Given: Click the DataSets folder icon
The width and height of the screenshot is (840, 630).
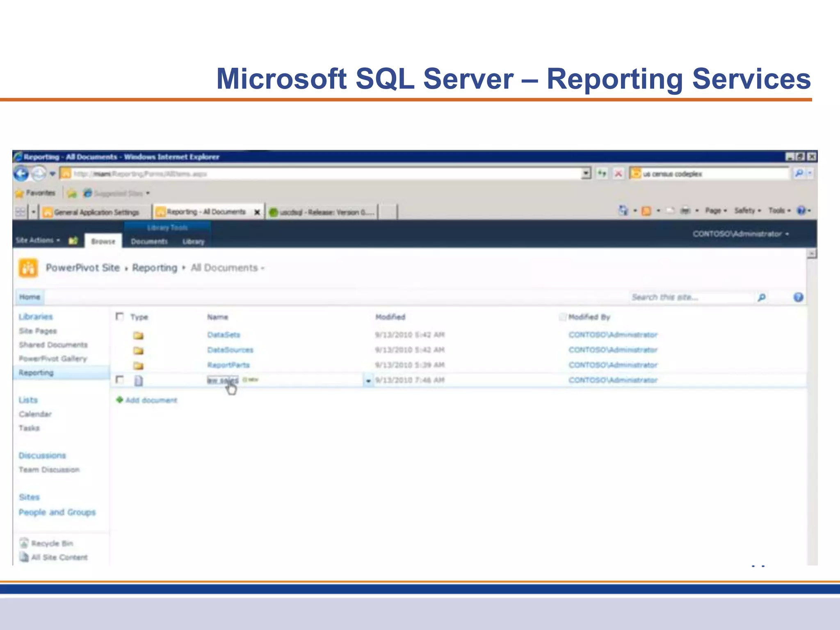Looking at the screenshot, I should tap(139, 336).
